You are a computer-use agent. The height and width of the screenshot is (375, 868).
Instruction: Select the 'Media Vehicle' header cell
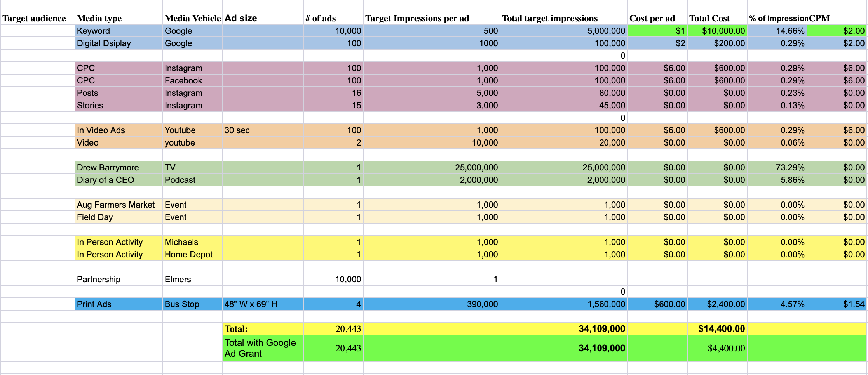click(193, 18)
